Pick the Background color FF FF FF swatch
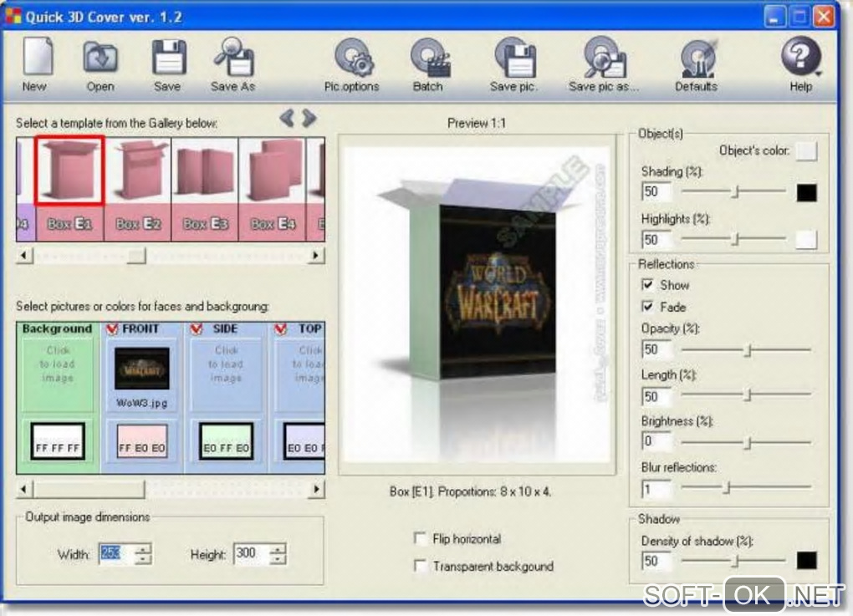Image resolution: width=853 pixels, height=616 pixels. pos(58,441)
